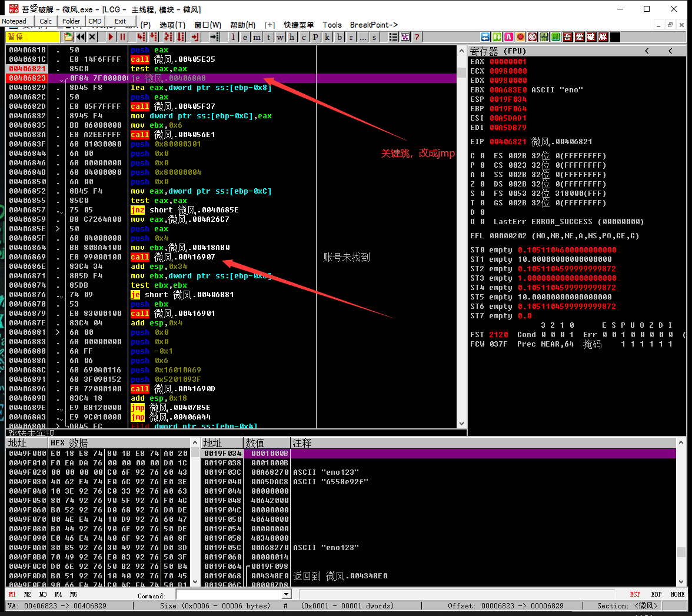The height and width of the screenshot is (616, 692).
Task: Open Call Stack via 'k' button
Action: click(327, 37)
